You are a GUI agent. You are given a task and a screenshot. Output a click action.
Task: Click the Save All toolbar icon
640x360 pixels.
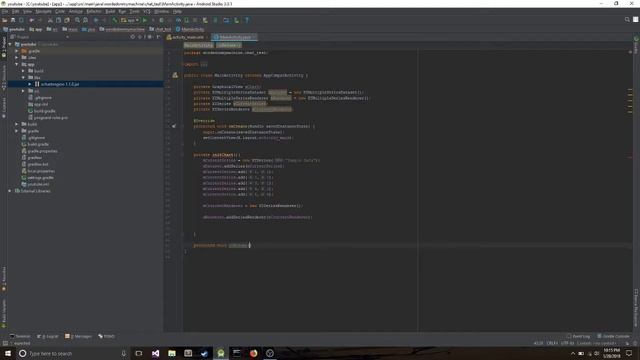[x=13, y=20]
